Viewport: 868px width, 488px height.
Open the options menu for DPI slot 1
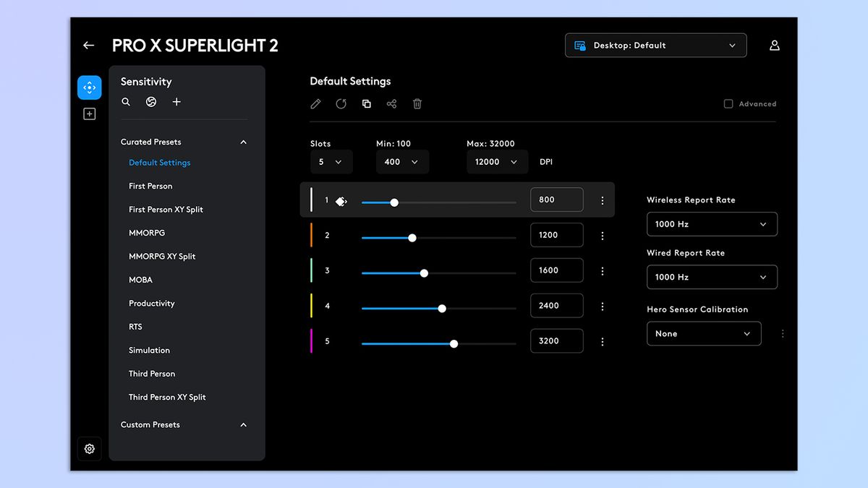click(603, 200)
